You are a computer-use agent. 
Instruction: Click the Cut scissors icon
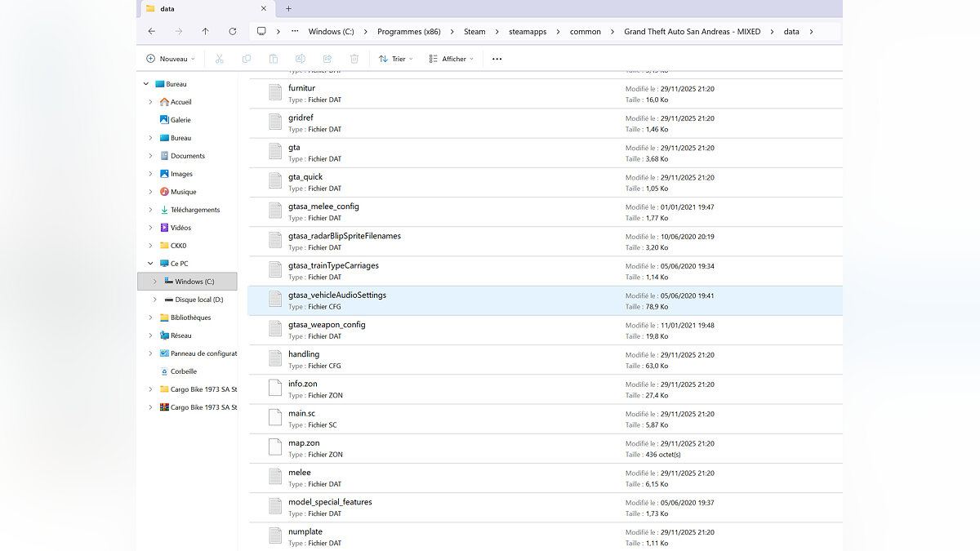click(x=219, y=59)
